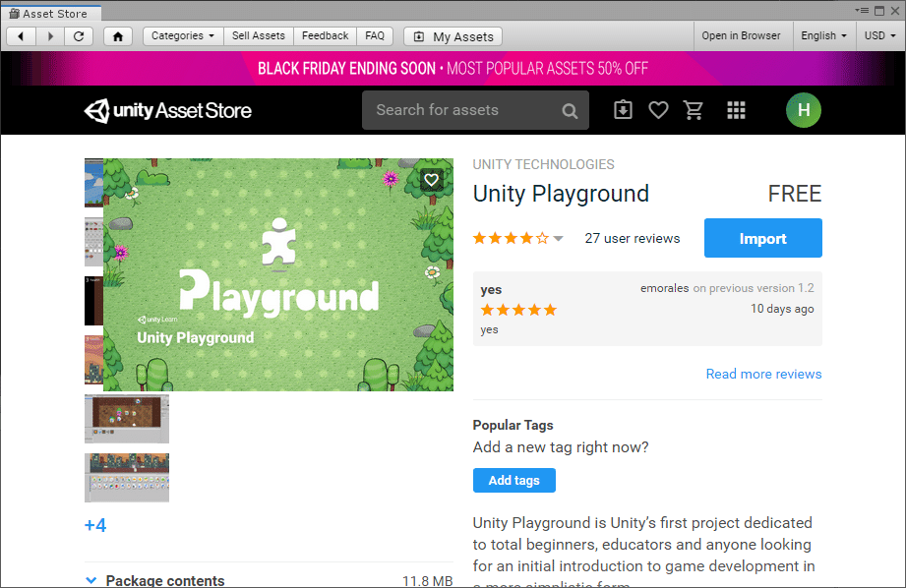Click Open in Browser
The height and width of the screenshot is (588, 906).
[x=741, y=35]
